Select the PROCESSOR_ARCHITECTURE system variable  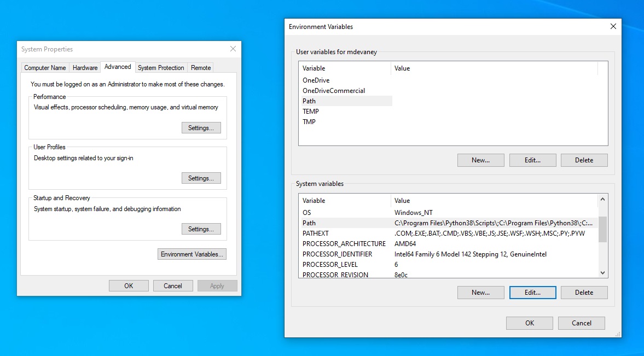[346, 243]
